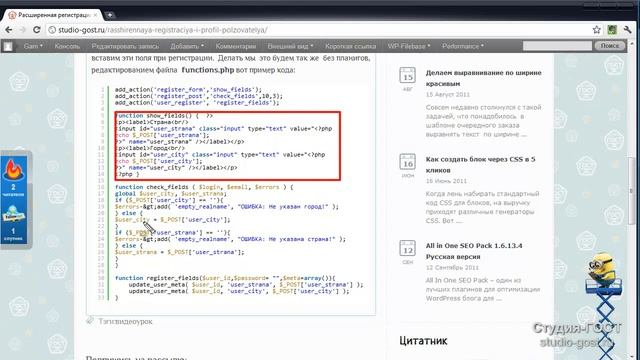640x360 pixels.
Task: Open post Как создать блок через CSS
Action: (x=480, y=164)
